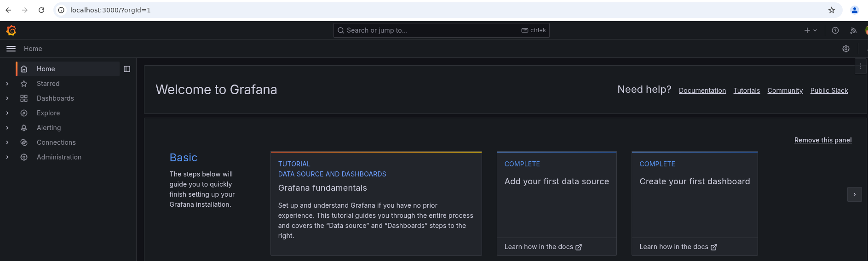
Task: Open the Administration menu item
Action: pos(59,157)
